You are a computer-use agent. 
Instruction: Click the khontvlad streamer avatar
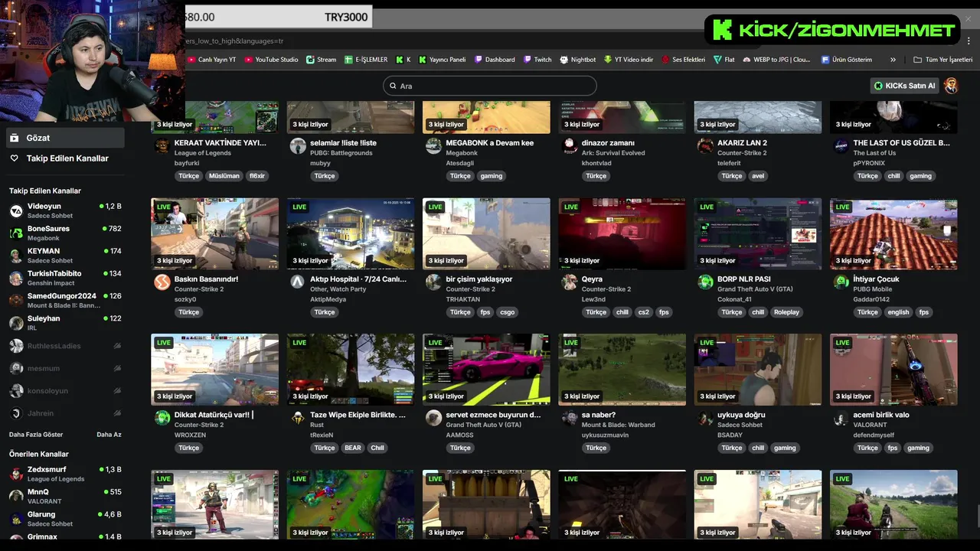pos(569,146)
